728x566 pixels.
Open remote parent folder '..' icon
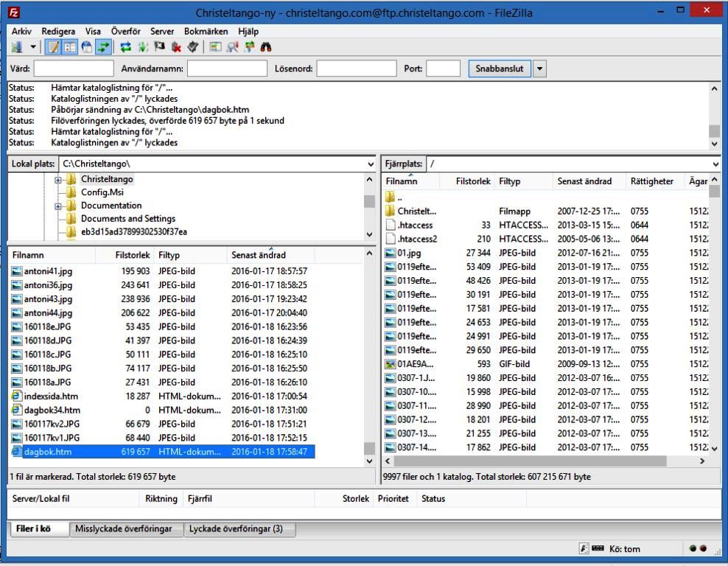[x=390, y=198]
